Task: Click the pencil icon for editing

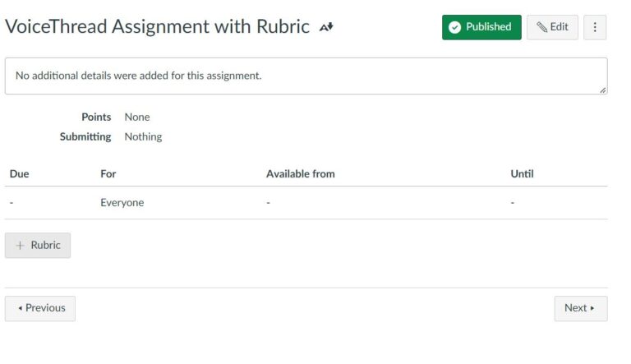Action: [x=542, y=27]
